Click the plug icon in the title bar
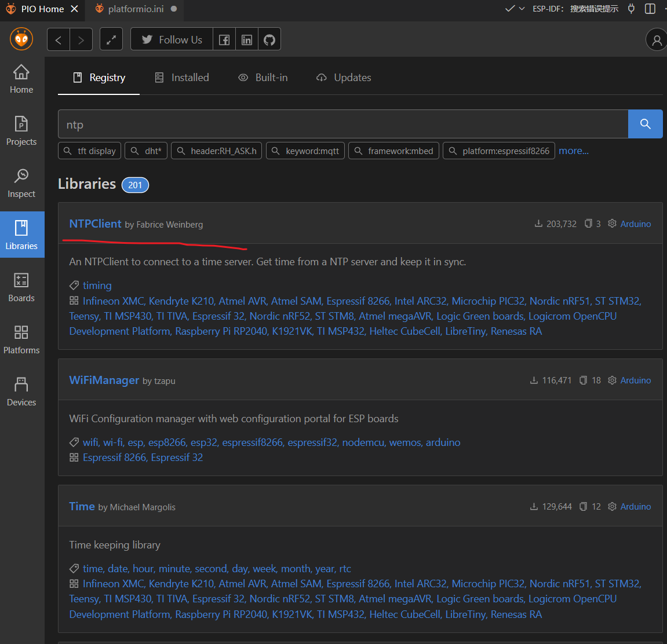Viewport: 667px width, 644px height. (x=631, y=9)
